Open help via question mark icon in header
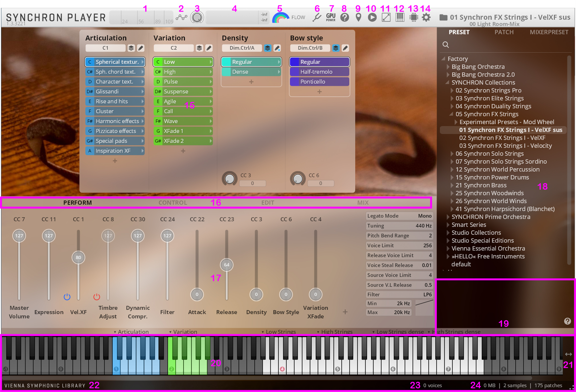Image resolution: width=576 pixels, height=392 pixels. pos(345,17)
